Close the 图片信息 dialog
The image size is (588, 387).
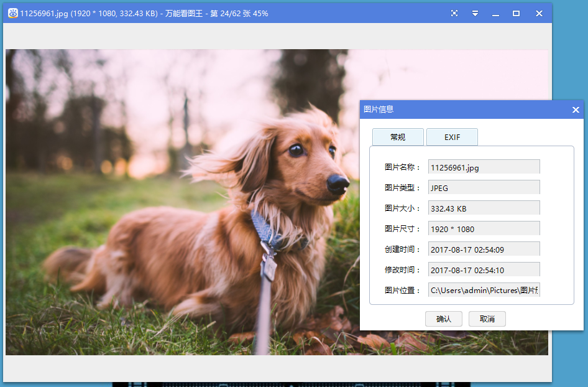576,110
